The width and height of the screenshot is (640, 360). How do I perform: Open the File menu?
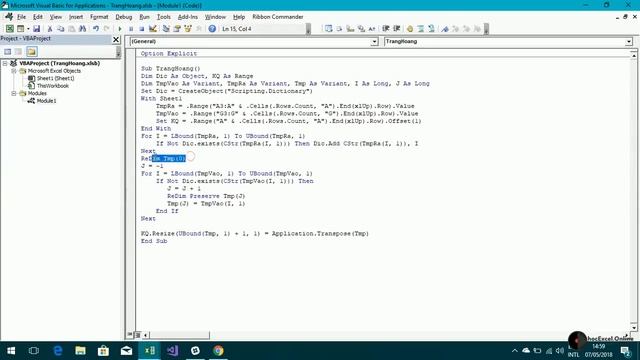[x=21, y=17]
